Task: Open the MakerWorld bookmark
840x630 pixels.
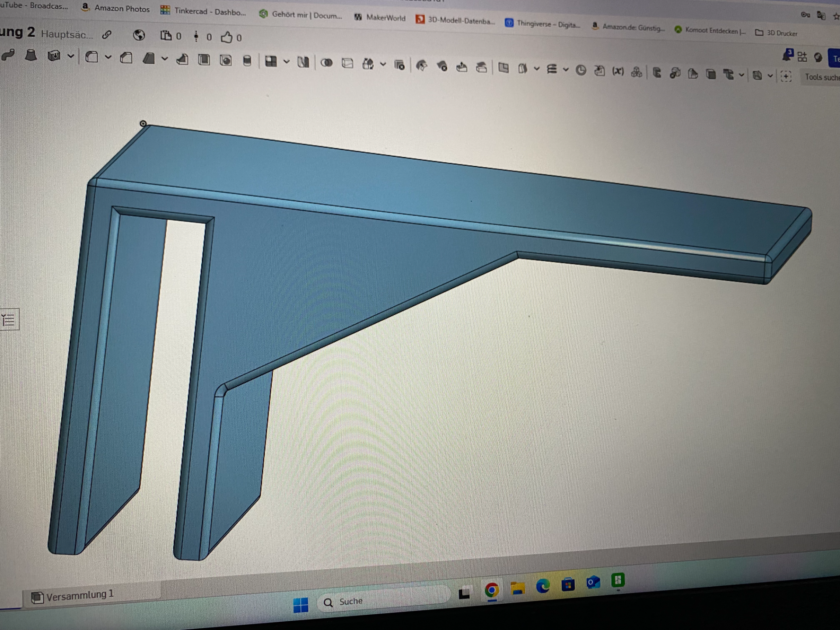Action: 380,17
